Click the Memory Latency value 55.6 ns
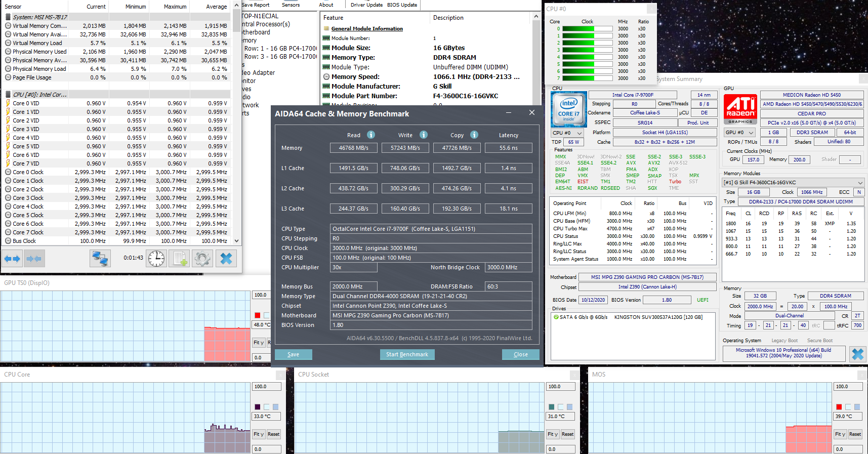 (509, 148)
